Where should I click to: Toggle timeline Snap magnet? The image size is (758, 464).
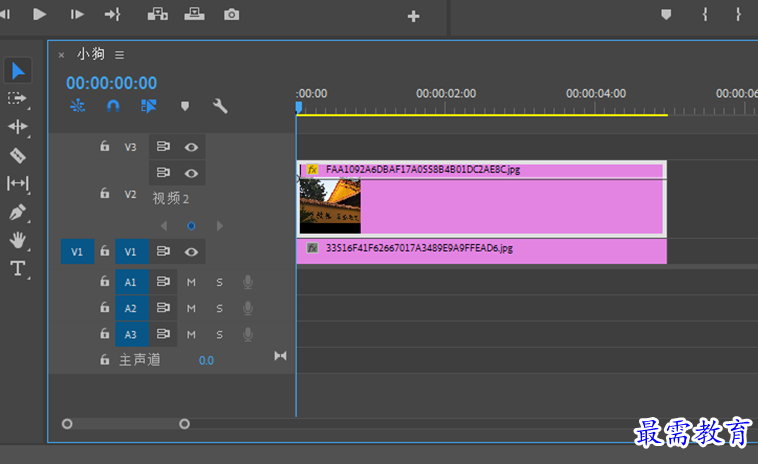coord(113,105)
